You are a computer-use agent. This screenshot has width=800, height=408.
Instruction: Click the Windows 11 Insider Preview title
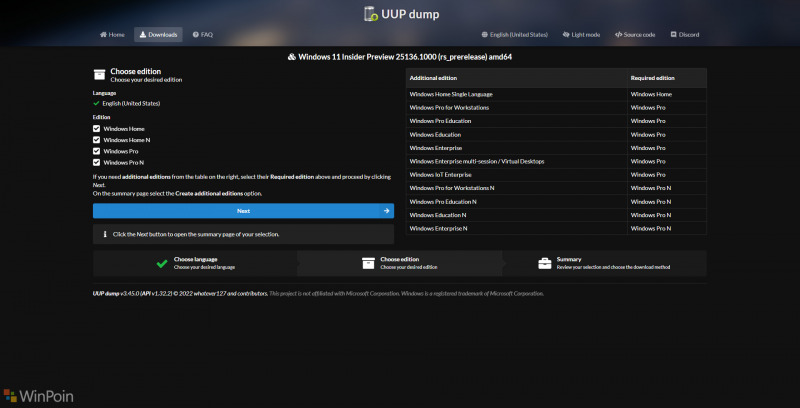(x=400, y=57)
